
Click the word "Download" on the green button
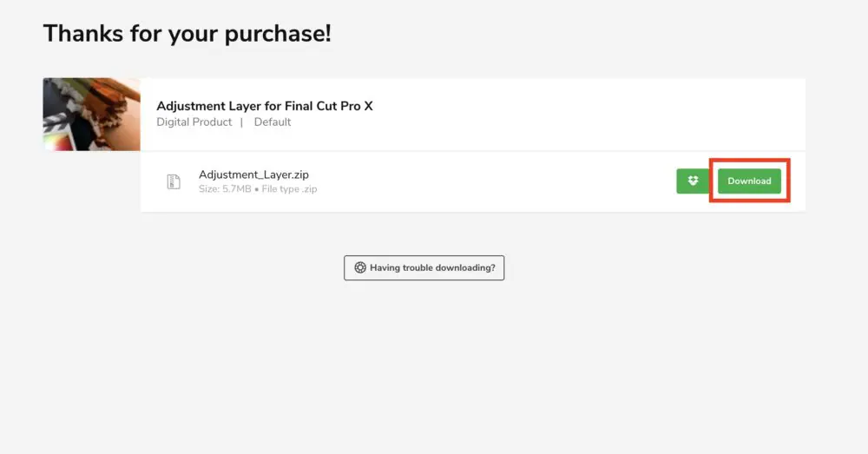click(749, 181)
